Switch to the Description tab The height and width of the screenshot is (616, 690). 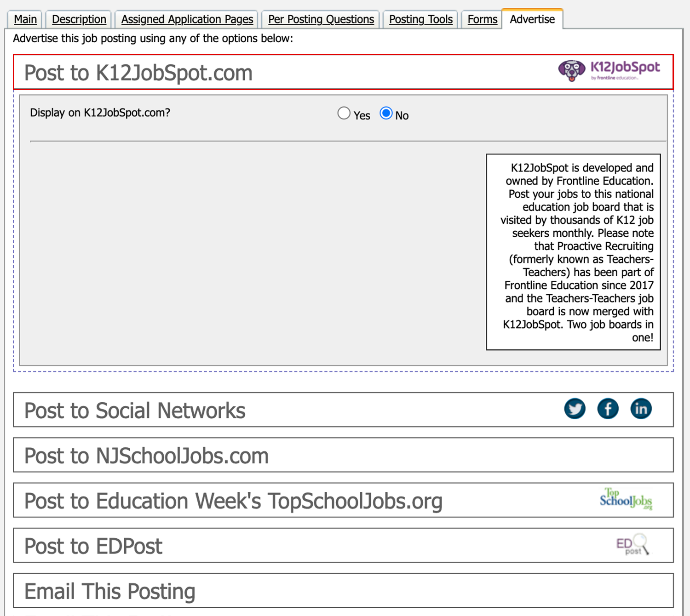pyautogui.click(x=79, y=19)
